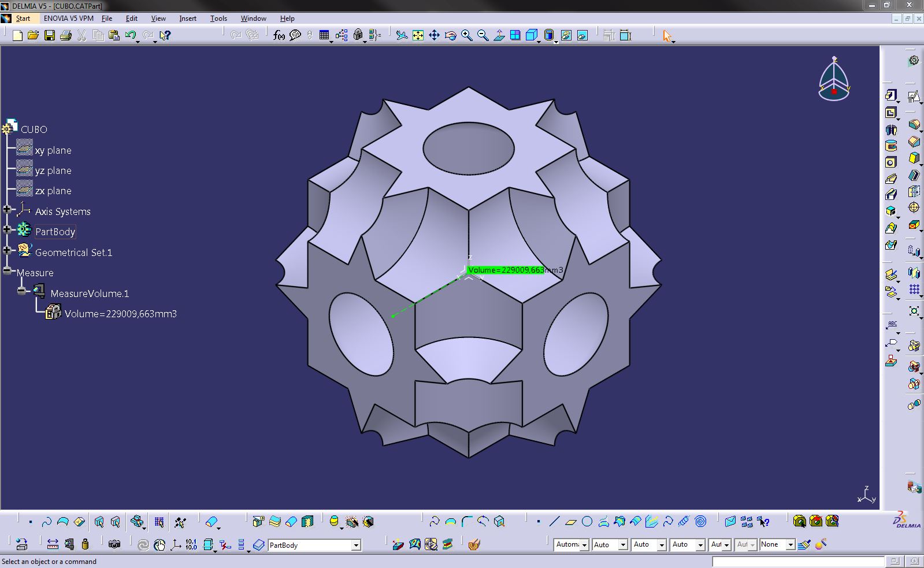Open the Help menu
924x568 pixels.
tap(287, 18)
